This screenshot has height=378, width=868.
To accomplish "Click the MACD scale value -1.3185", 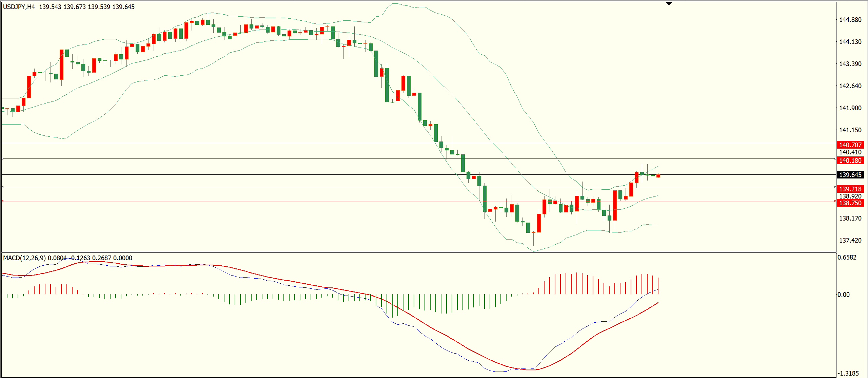I will (x=848, y=373).
